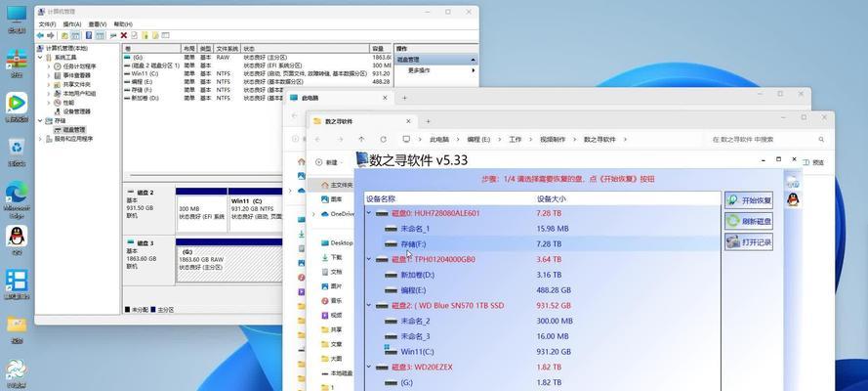Select 本地用户和组 in 计算机管理 tree
This screenshot has height=391, width=868.
pos(79,94)
